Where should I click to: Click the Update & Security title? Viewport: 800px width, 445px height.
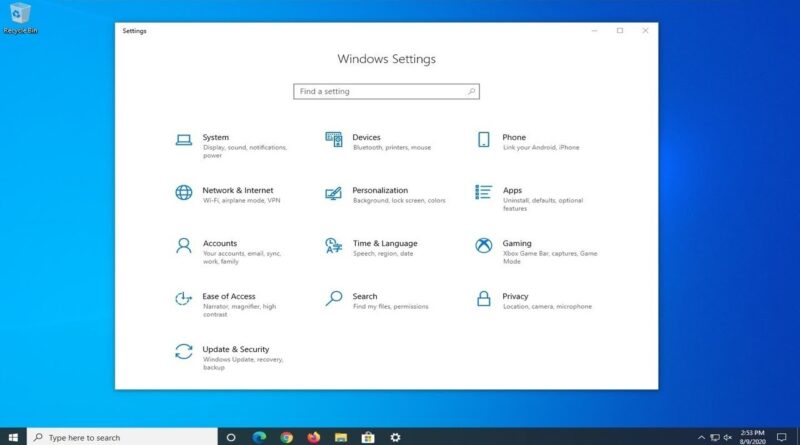coord(236,350)
